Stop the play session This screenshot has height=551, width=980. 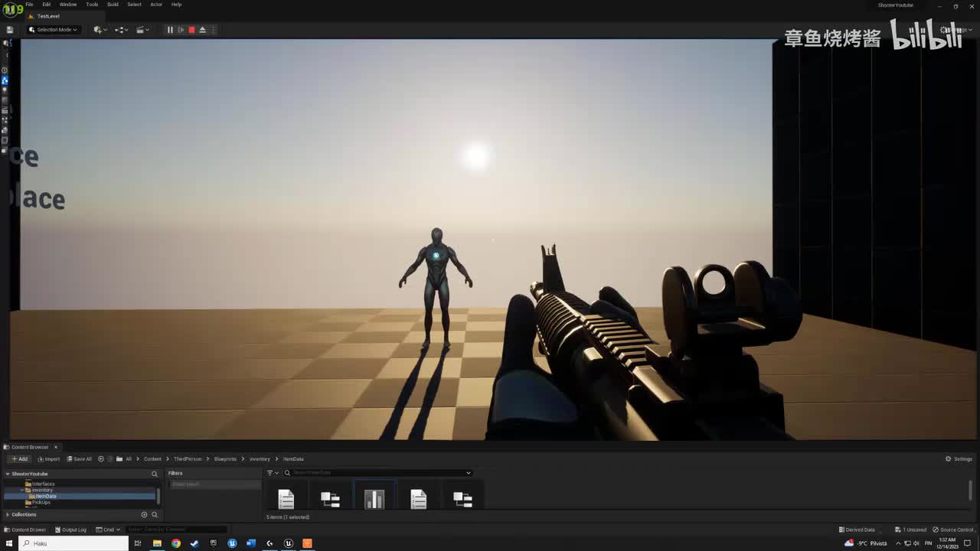click(x=191, y=30)
